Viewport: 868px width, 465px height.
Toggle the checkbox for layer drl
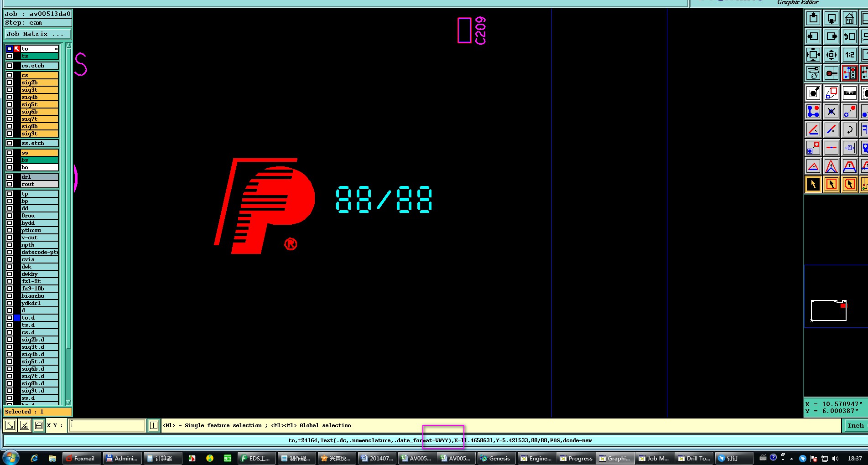coord(10,177)
